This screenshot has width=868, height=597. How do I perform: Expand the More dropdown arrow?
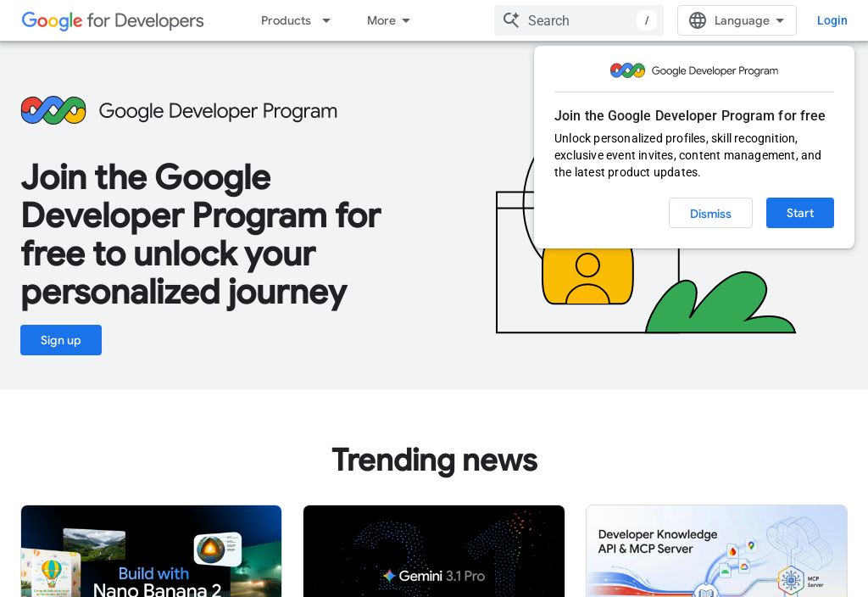pyautogui.click(x=406, y=20)
